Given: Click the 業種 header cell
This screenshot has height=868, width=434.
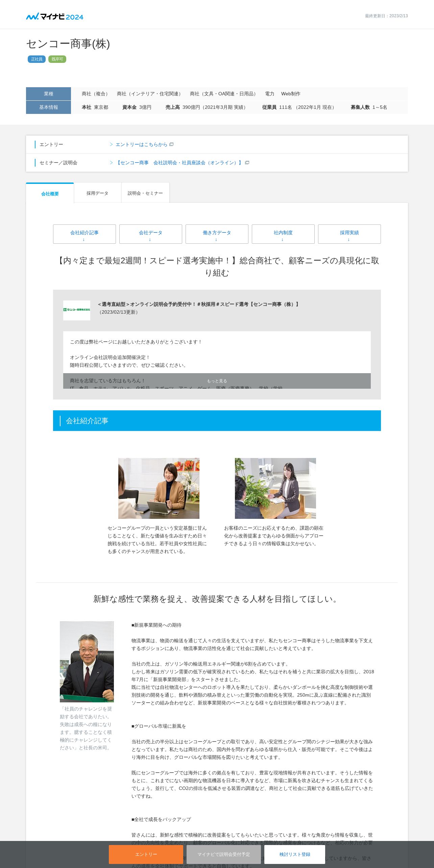Looking at the screenshot, I should [x=48, y=94].
